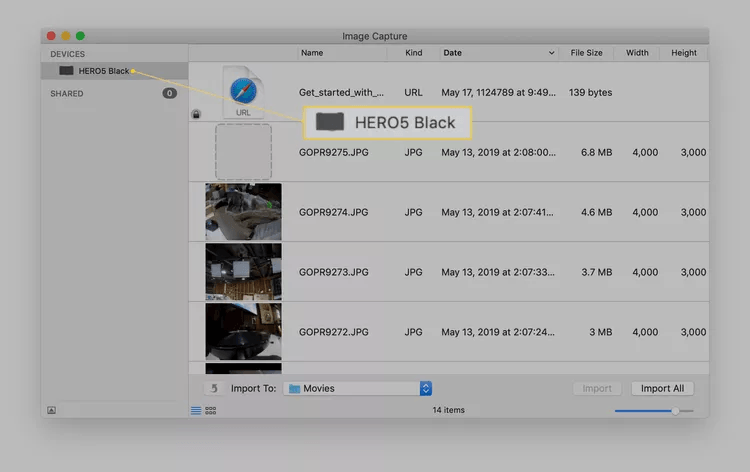This screenshot has height=472, width=750.
Task: Sort by the Kind column header
Action: (414, 53)
